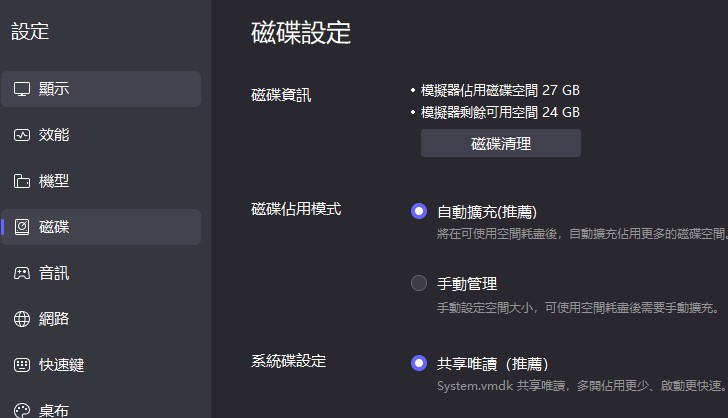Click the 效能 performance chip icon
Viewport: 728px width, 418px height.
(x=22, y=135)
